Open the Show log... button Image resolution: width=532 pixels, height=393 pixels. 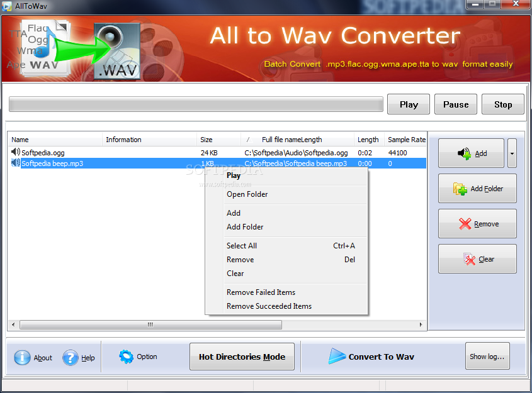pyautogui.click(x=487, y=356)
